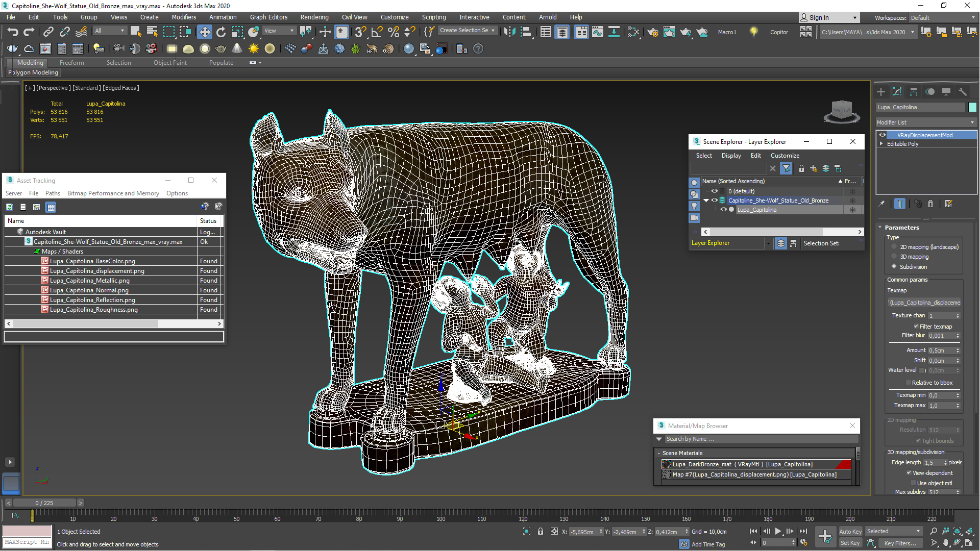This screenshot has width=980, height=551.
Task: Toggle the Angle Snap icon
Action: click(377, 32)
